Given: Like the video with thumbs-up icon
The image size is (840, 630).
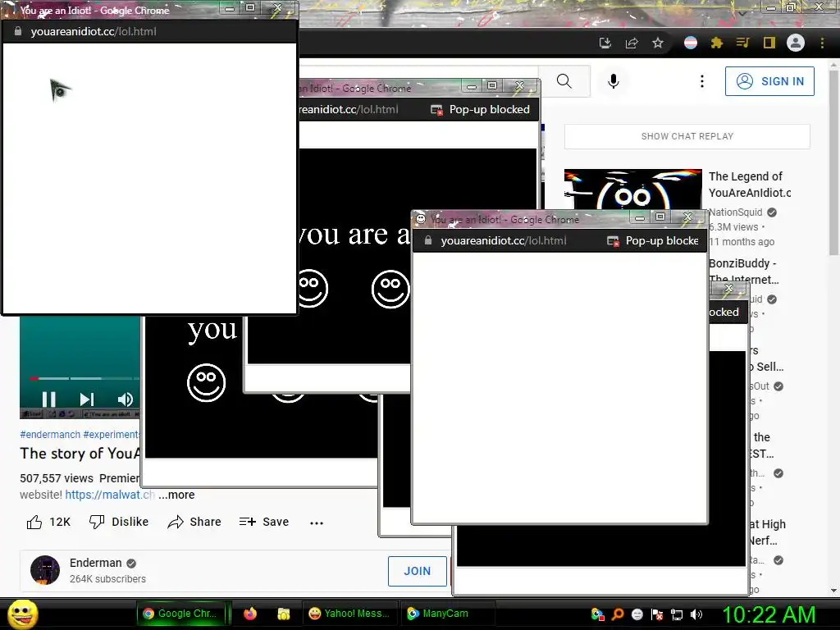Looking at the screenshot, I should click(x=34, y=522).
